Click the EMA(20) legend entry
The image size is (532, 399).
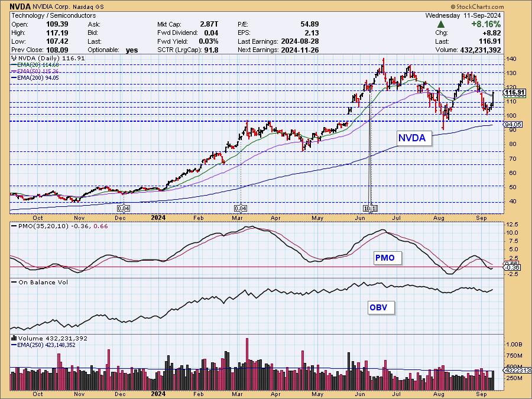tap(35, 65)
